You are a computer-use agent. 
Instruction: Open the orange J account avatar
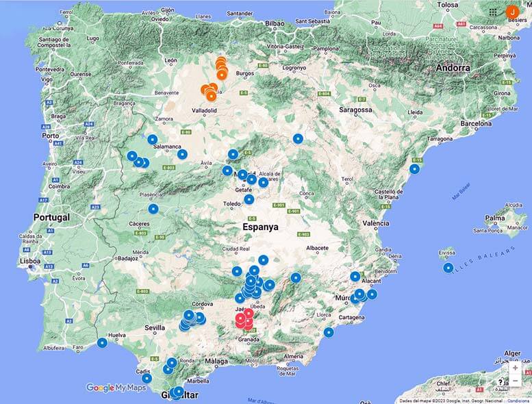click(x=512, y=12)
